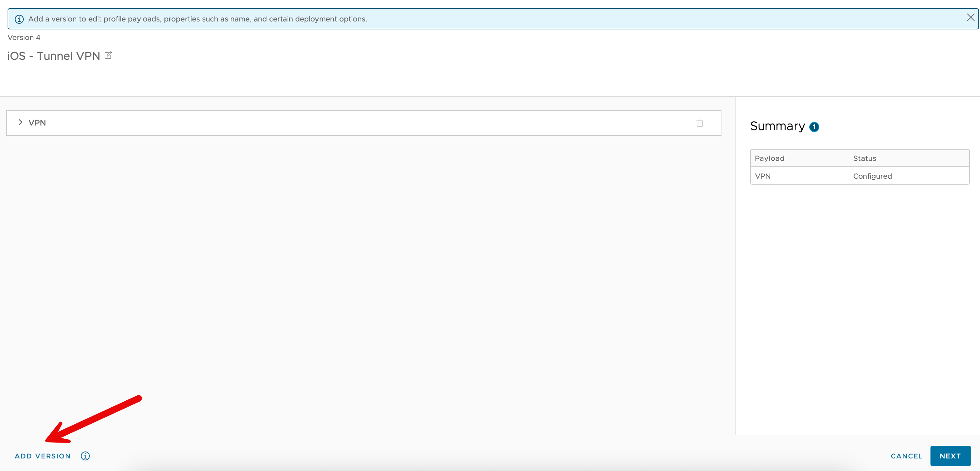The width and height of the screenshot is (980, 471).
Task: Dismiss the add version info banner
Action: tap(970, 18)
